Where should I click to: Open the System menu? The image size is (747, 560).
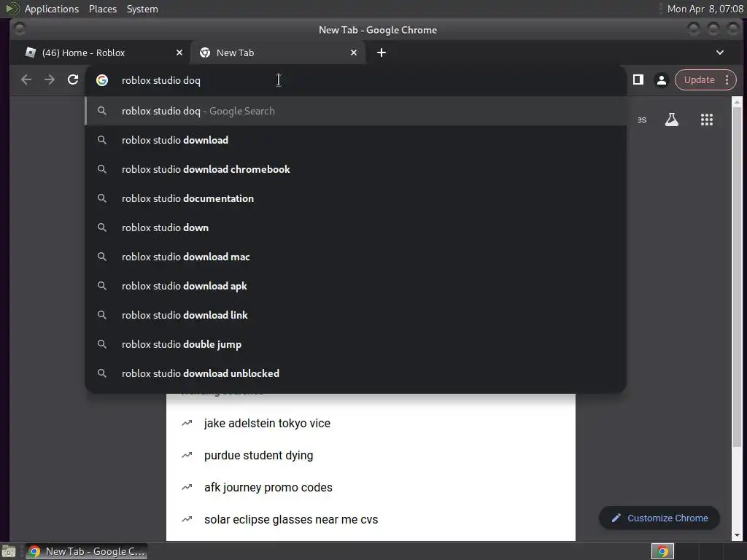142,9
